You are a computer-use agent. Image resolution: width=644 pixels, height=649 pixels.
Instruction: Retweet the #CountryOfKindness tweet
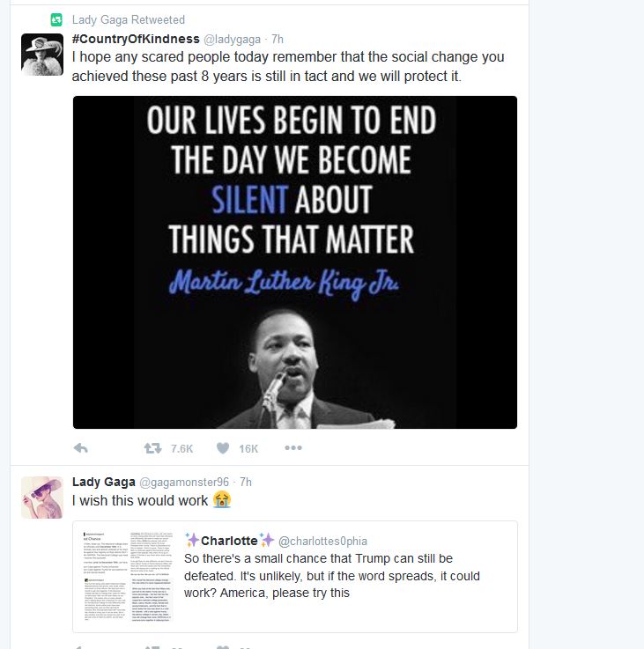pyautogui.click(x=152, y=448)
